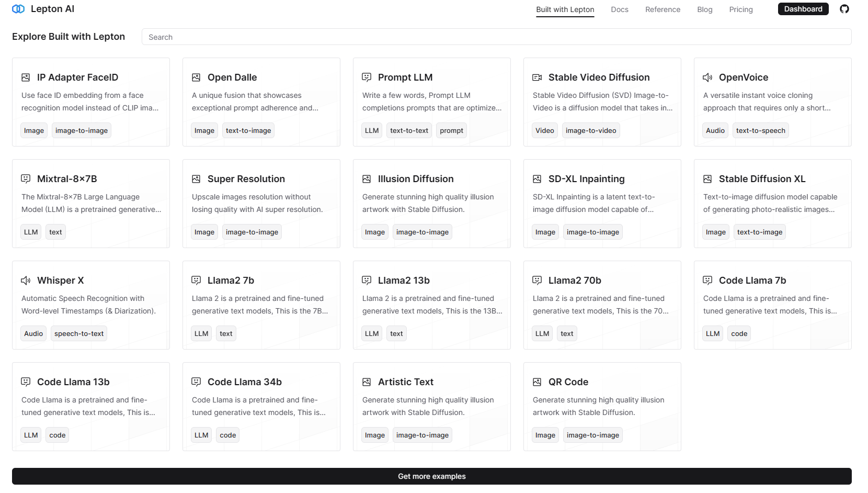Select the LLM tag on Mixtral-8×7B
Viewport: 868px width, 493px height.
[x=31, y=232]
